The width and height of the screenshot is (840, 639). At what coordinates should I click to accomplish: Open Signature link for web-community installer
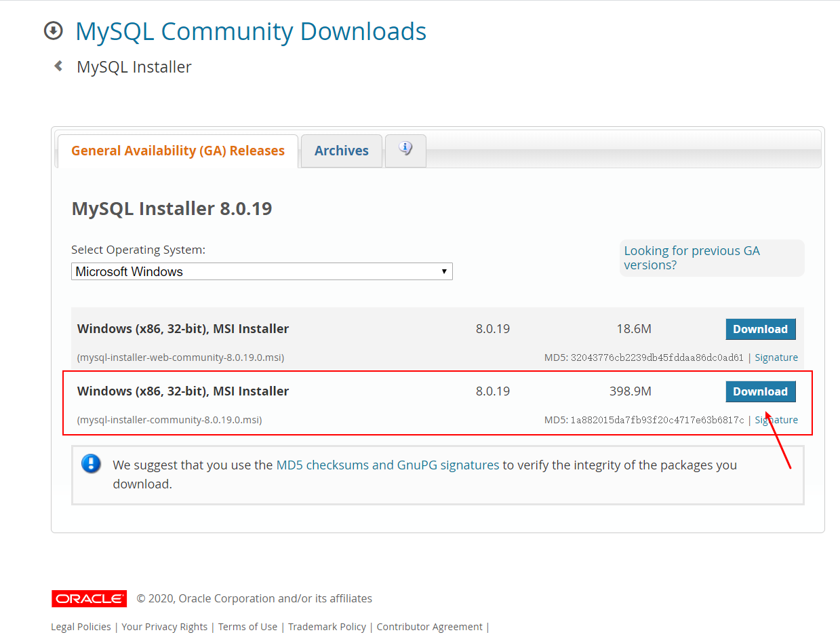[x=776, y=357]
